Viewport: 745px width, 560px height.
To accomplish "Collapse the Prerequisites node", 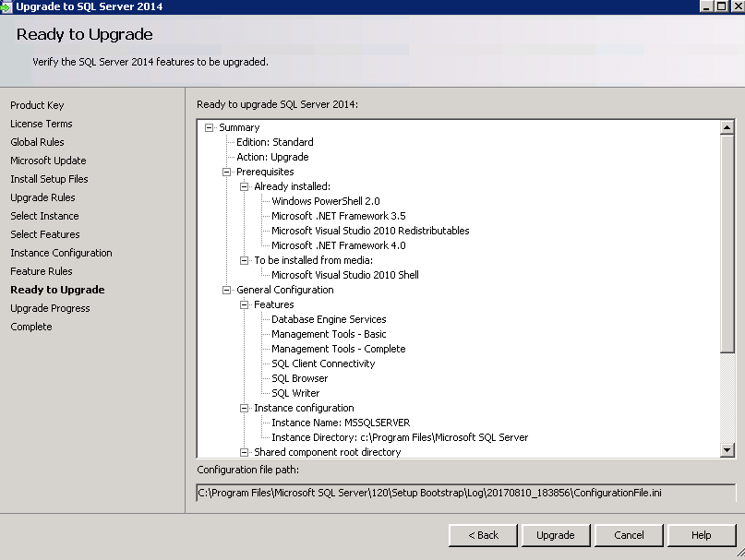I will pos(226,172).
